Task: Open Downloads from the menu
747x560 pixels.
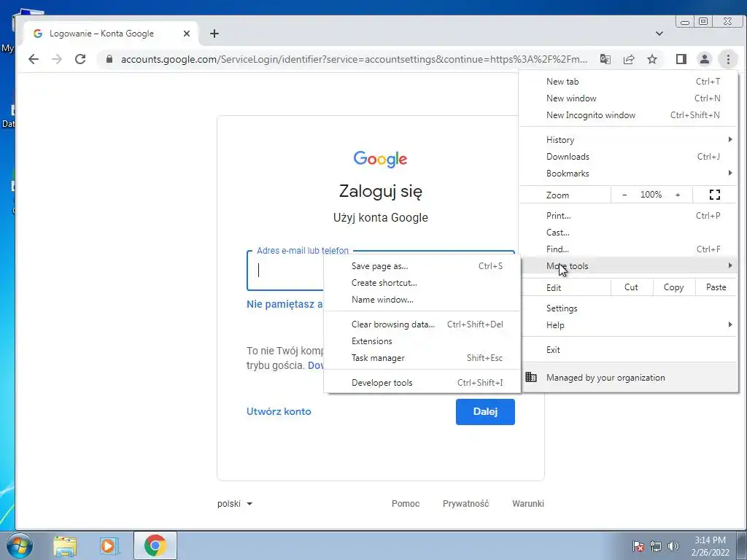Action: [628, 156]
